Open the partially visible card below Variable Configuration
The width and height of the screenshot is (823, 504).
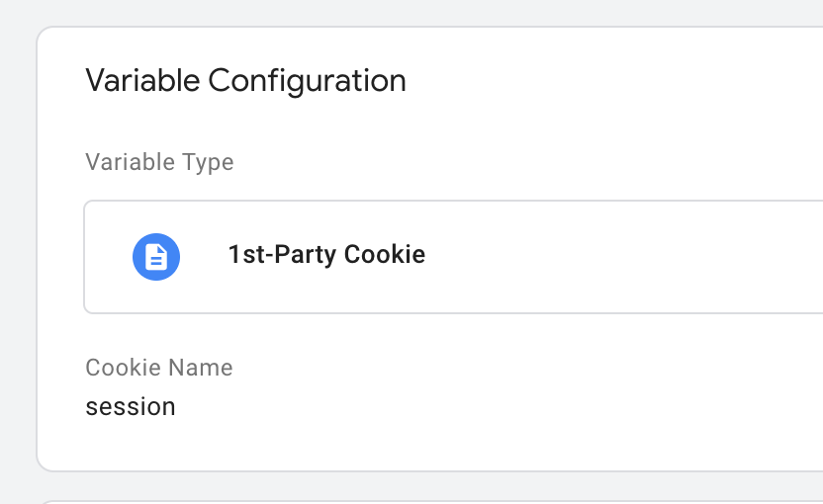[x=430, y=502]
